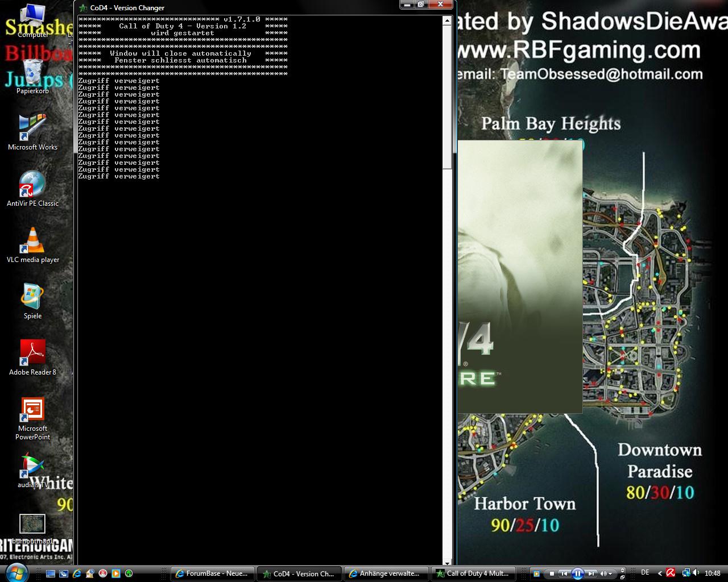This screenshot has width=728, height=582.
Task: Launch Windows Media Player from quick launch
Action: pos(116,573)
